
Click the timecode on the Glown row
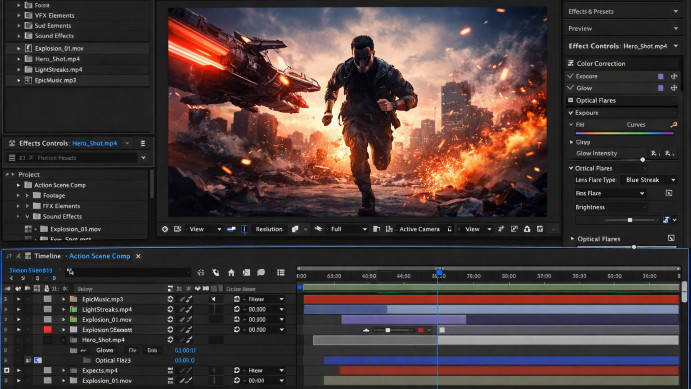coord(185,350)
